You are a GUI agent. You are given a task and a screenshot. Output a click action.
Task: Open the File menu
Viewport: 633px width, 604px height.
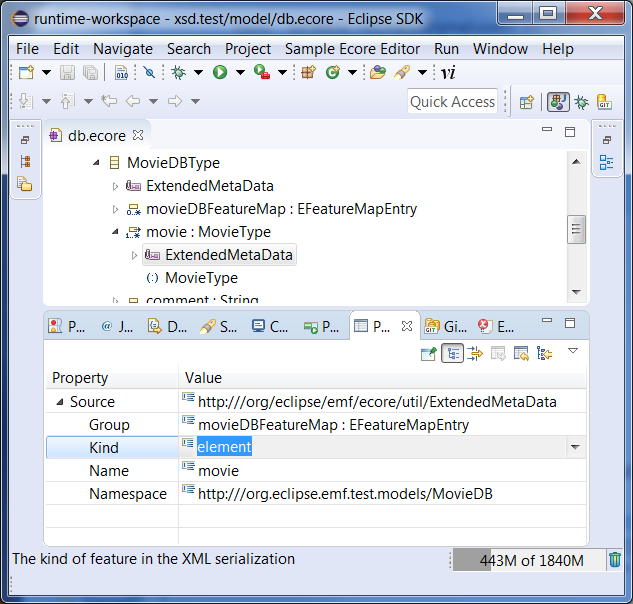pos(27,49)
